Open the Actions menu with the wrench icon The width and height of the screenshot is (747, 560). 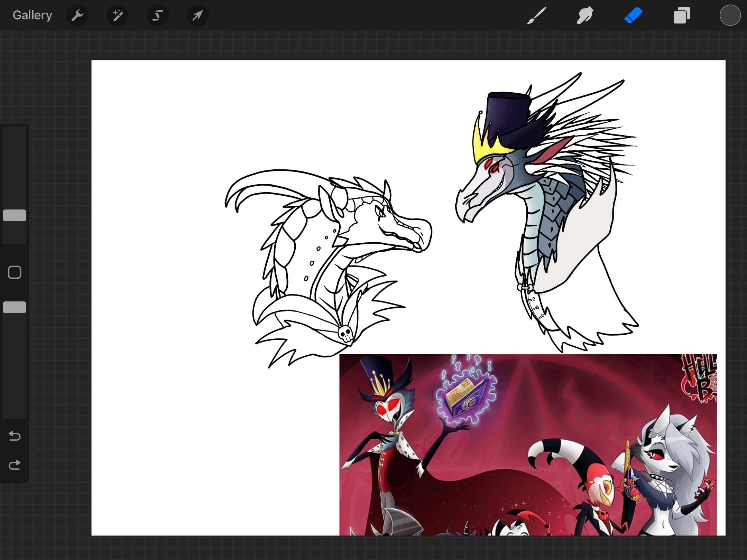coord(77,15)
